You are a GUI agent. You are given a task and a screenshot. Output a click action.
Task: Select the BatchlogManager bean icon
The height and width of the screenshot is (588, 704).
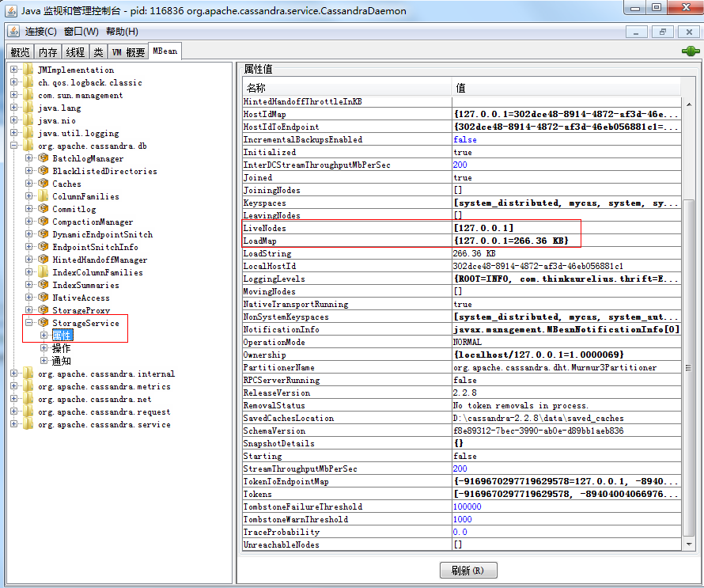(43, 158)
